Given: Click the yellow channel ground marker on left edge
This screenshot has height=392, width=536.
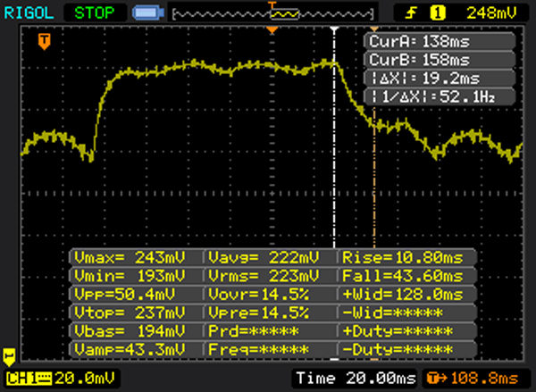Looking at the screenshot, I should 8,355.
